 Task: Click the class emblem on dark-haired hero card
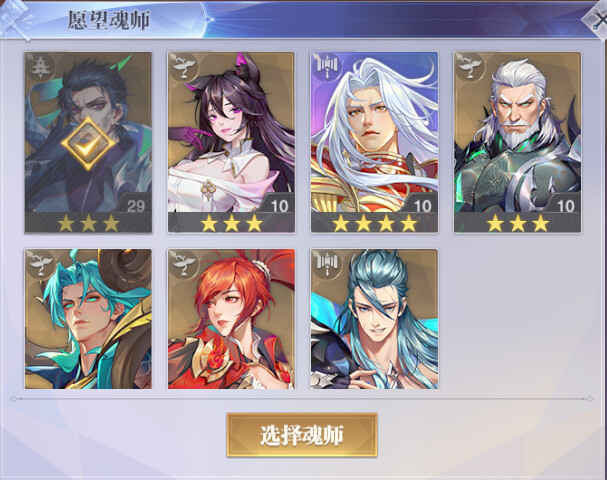tap(39, 67)
